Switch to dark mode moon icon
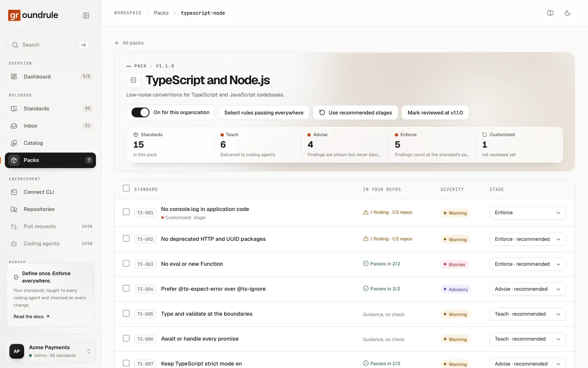Viewport: 588px width, 368px height. [x=568, y=13]
